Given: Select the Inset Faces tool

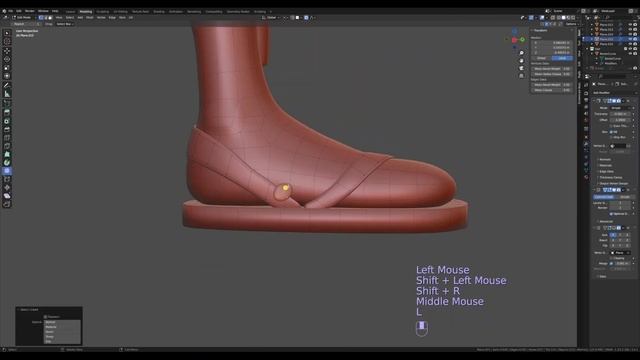Looking at the screenshot, I should 7,121.
